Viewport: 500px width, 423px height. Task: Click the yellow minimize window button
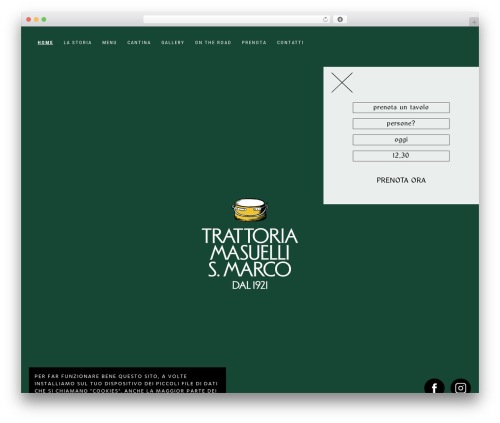pyautogui.click(x=36, y=19)
